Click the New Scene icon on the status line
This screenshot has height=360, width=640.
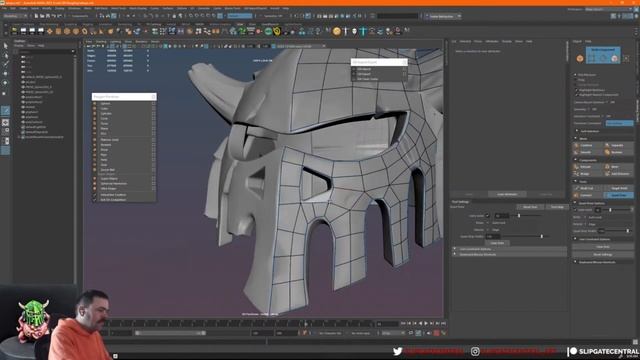click(36, 16)
